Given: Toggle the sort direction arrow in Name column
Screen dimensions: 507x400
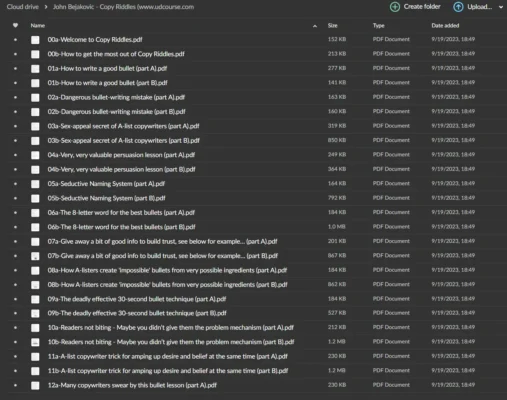Looking at the screenshot, I should [x=315, y=26].
